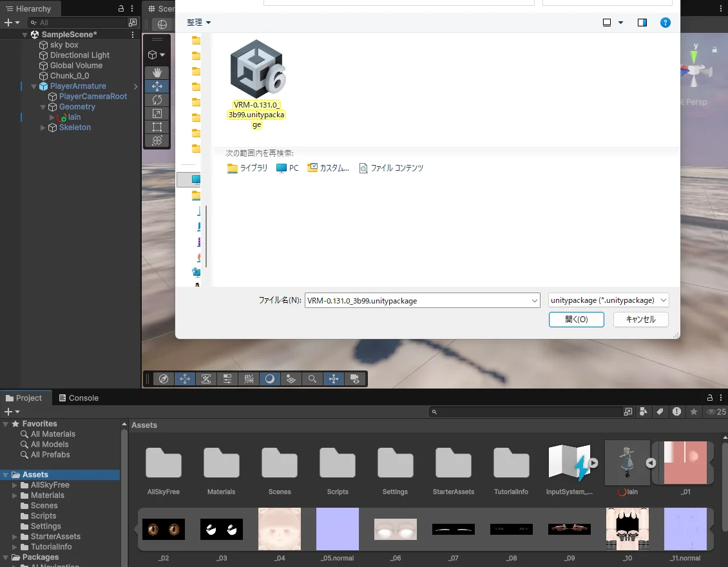Screen dimensions: 728x567
Task: Open the file type unitypackage dropdown
Action: (x=608, y=300)
